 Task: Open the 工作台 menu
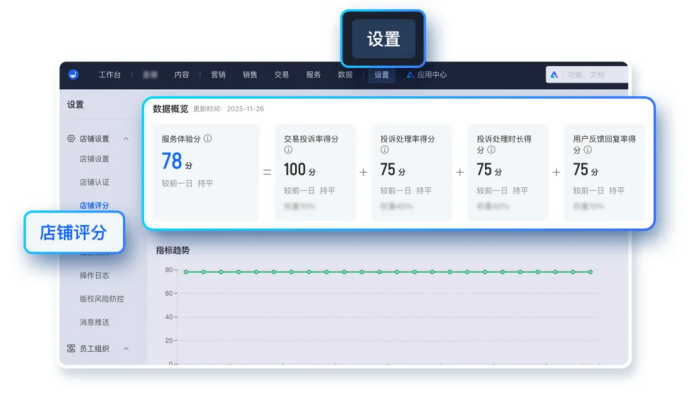[x=109, y=75]
